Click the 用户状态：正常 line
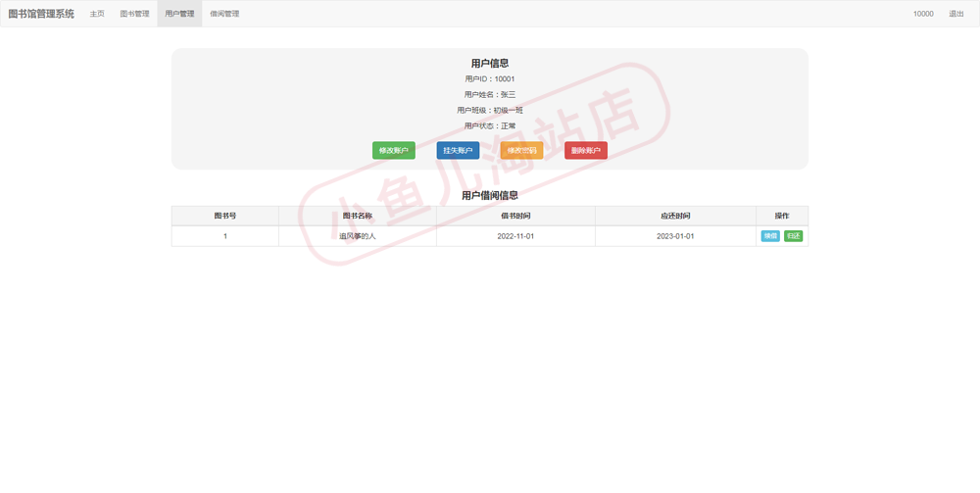The height and width of the screenshot is (493, 980). [x=490, y=125]
